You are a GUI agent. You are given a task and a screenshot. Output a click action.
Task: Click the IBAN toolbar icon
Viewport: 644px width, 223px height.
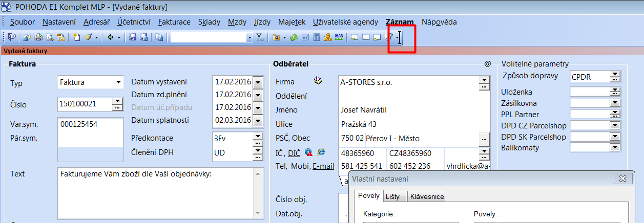pos(339,37)
